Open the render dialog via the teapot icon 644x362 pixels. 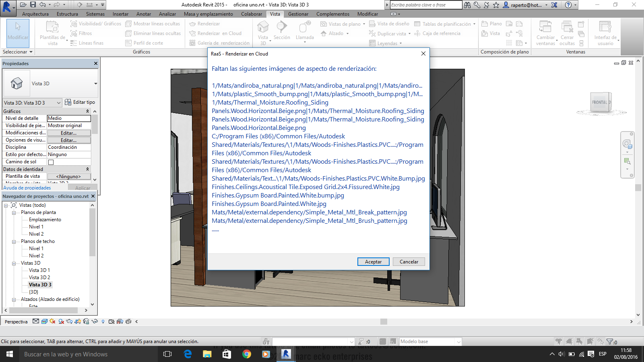69,321
